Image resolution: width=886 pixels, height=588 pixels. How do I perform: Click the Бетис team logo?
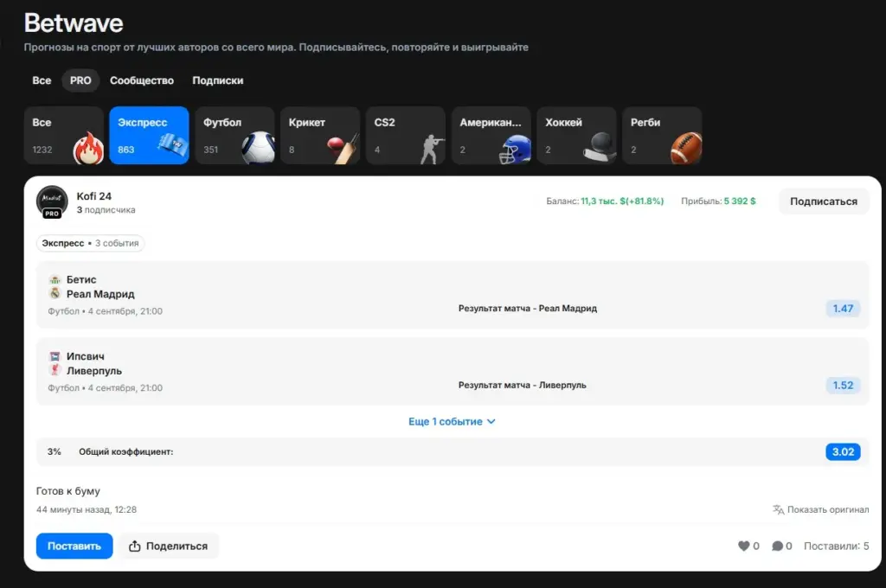click(x=55, y=279)
